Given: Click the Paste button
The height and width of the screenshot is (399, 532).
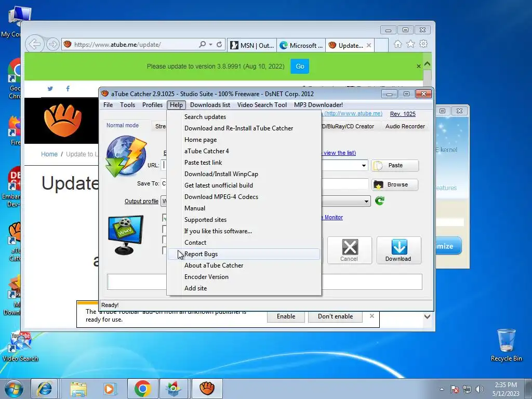Looking at the screenshot, I should pyautogui.click(x=395, y=165).
